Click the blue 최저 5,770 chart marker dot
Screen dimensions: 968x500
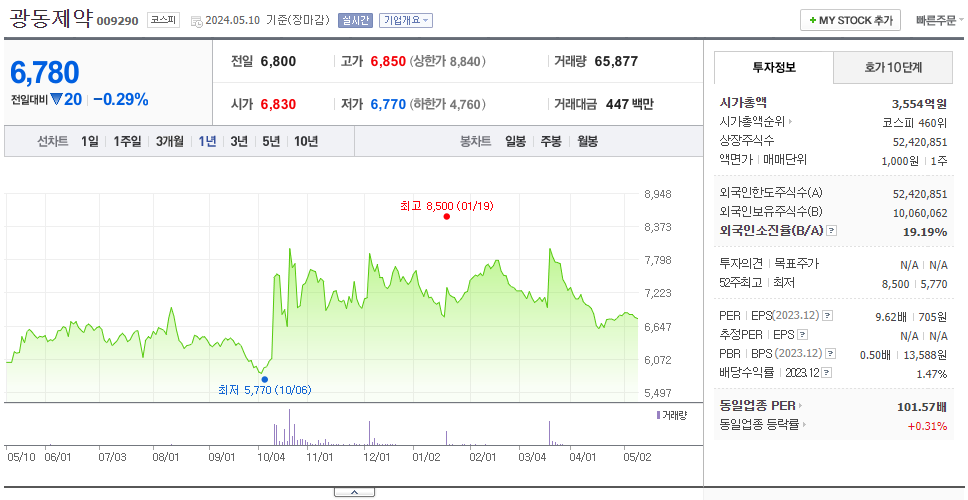tap(265, 380)
